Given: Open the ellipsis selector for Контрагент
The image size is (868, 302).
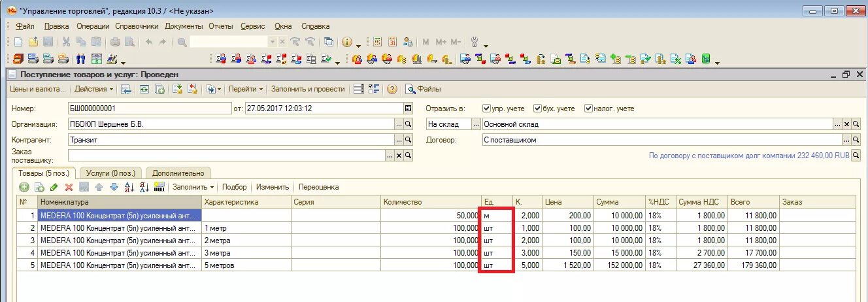Looking at the screenshot, I should click(399, 140).
